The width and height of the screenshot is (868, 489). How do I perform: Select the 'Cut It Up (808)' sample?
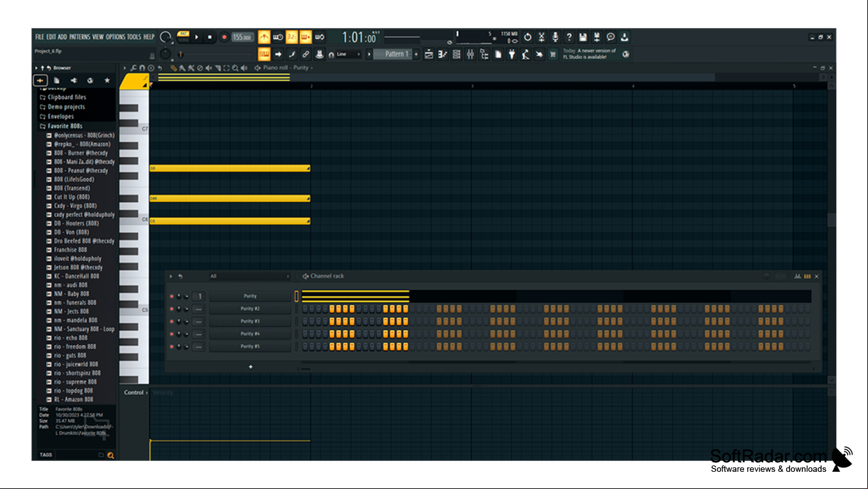[72, 197]
